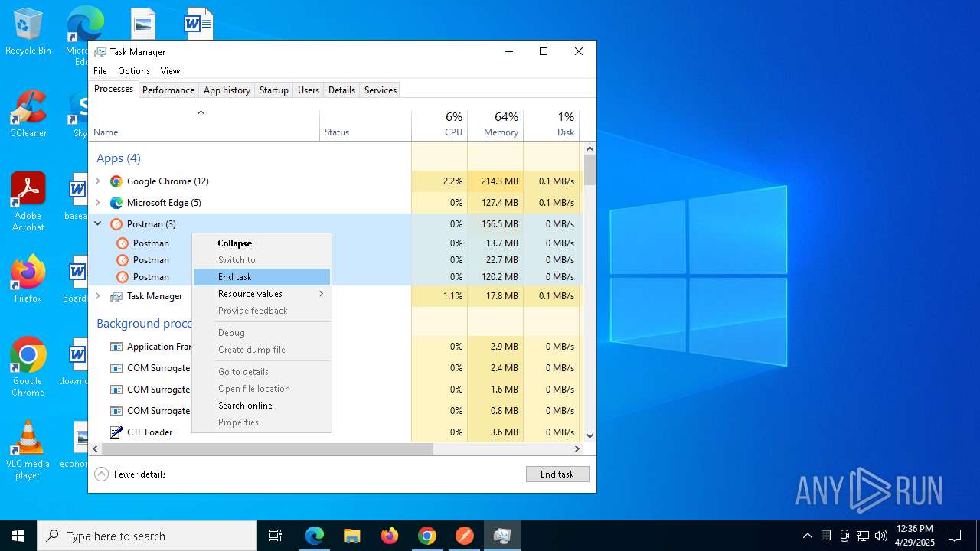Sort by the Memory column header
This screenshot has width=980, height=551.
click(495, 126)
